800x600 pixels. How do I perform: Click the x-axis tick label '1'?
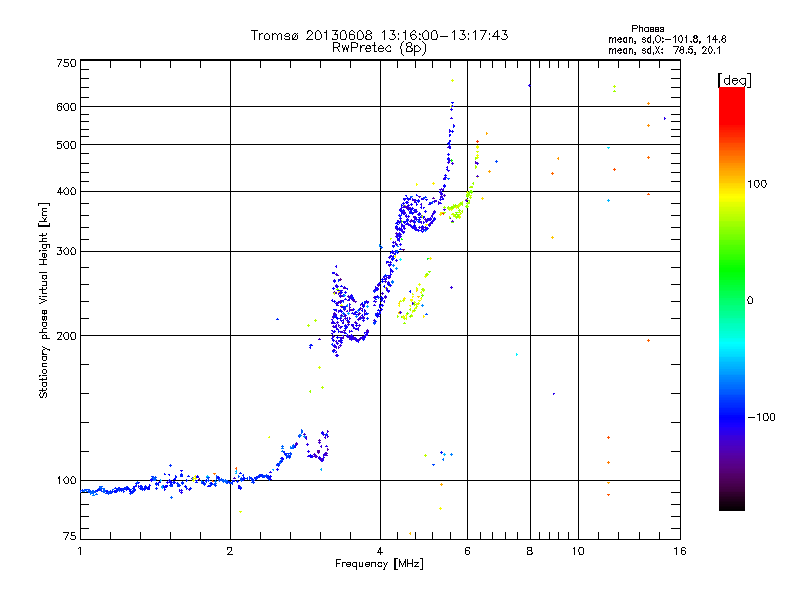[80, 551]
